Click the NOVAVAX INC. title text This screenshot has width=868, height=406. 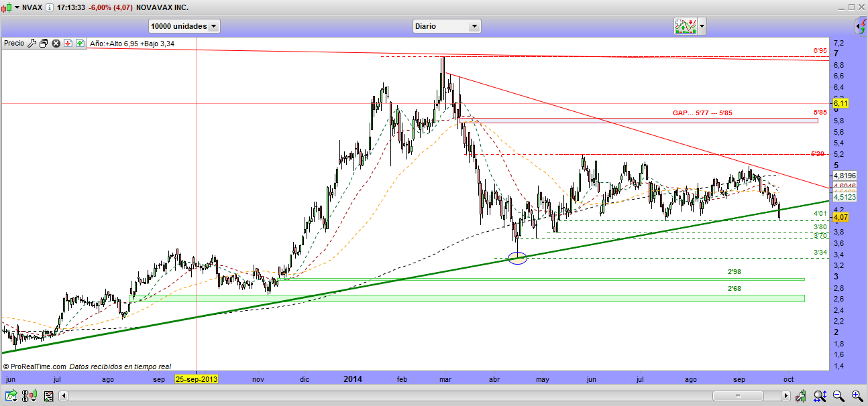pos(162,7)
